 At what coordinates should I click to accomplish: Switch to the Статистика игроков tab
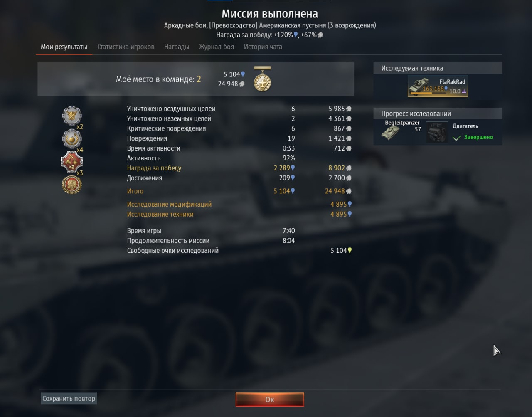pos(126,47)
